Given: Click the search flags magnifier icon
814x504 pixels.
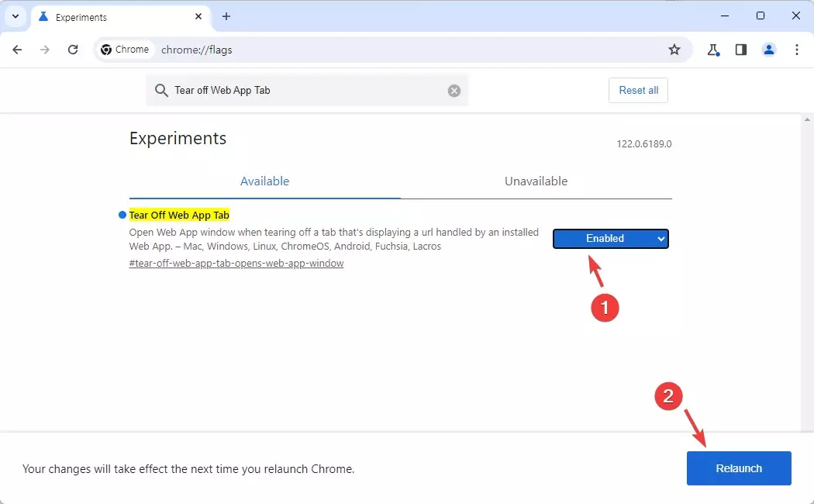Looking at the screenshot, I should point(161,90).
